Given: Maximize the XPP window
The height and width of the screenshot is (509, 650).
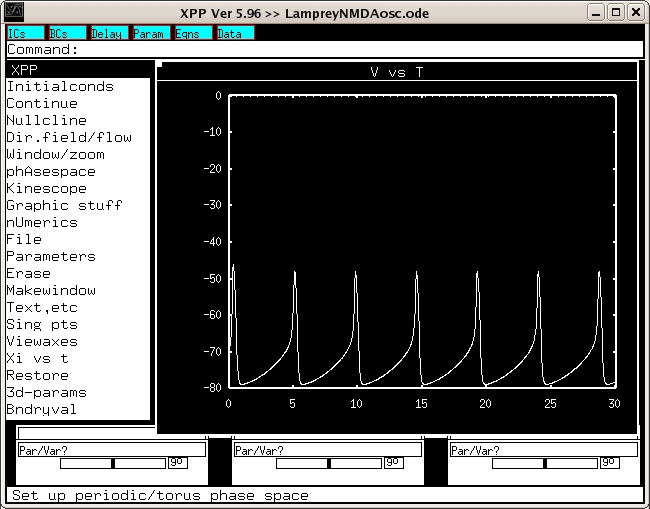Looking at the screenshot, I should pyautogui.click(x=617, y=12).
